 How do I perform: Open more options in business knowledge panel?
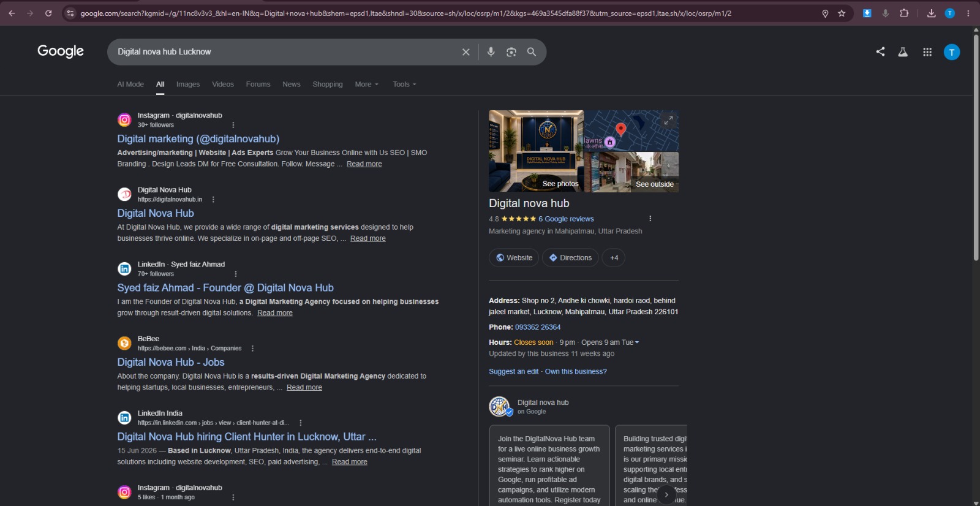click(x=650, y=219)
